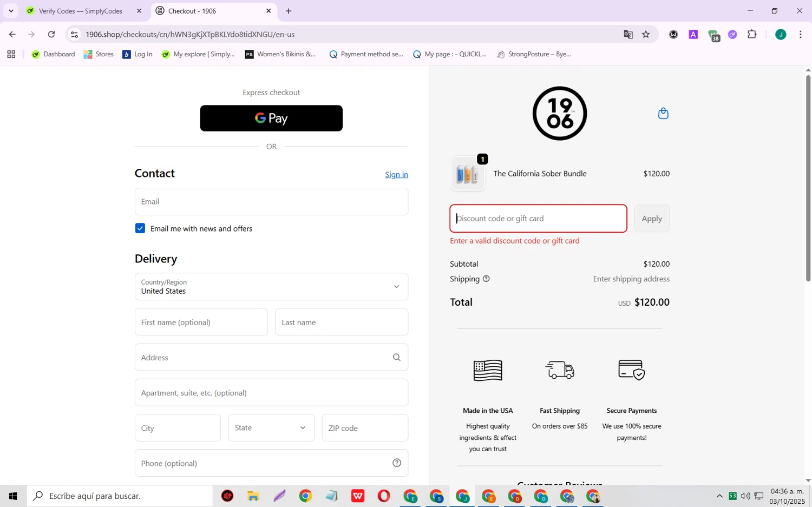
Task: Click the 'Enter shipping address' text
Action: coord(631,279)
